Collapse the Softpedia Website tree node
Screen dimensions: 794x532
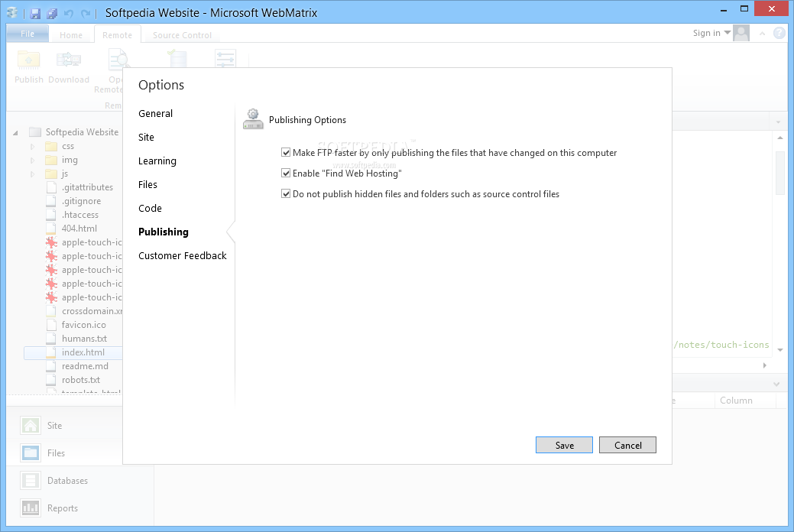pos(16,133)
